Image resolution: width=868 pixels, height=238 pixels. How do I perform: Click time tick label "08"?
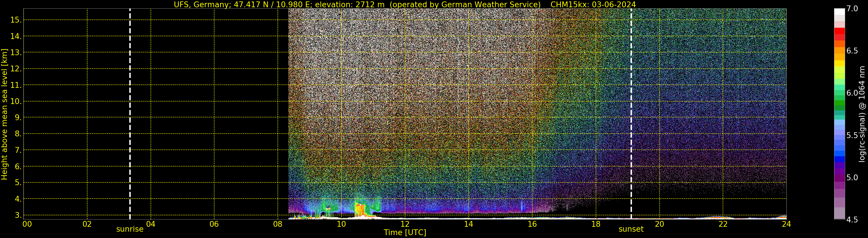click(278, 224)
